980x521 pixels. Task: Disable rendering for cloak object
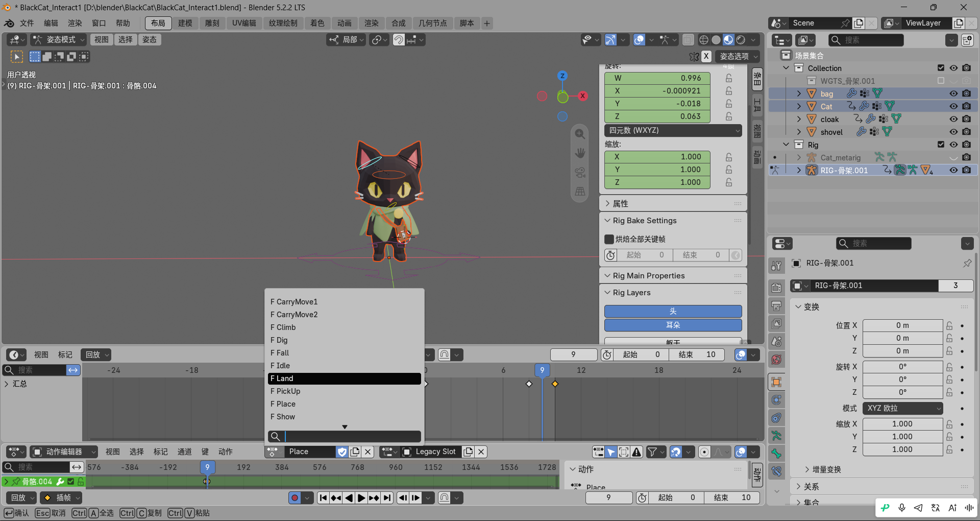966,119
